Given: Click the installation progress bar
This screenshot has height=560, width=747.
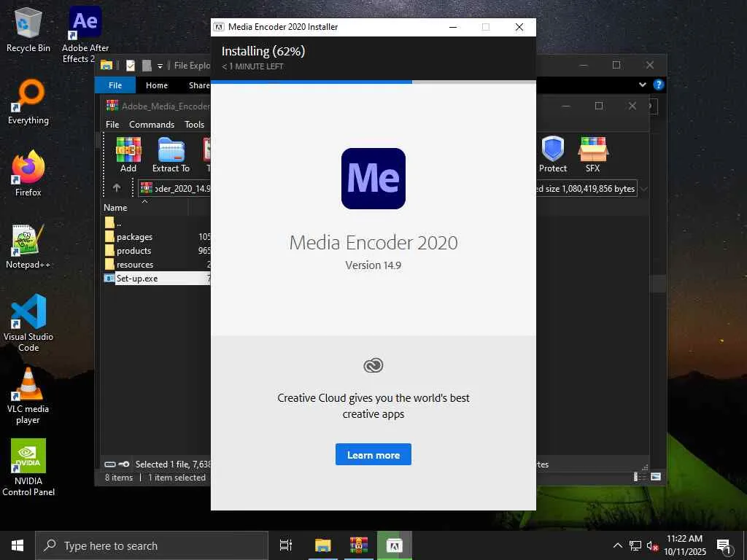Looking at the screenshot, I should pyautogui.click(x=373, y=82).
